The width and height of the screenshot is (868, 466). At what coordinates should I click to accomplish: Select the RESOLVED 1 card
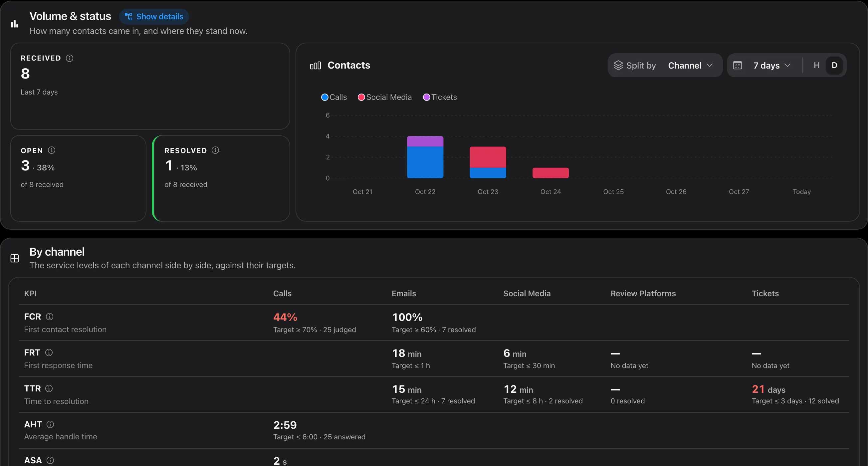[x=221, y=178]
